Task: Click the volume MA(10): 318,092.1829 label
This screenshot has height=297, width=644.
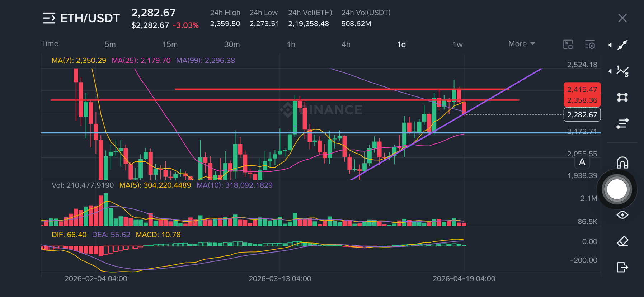Action: [x=235, y=185]
